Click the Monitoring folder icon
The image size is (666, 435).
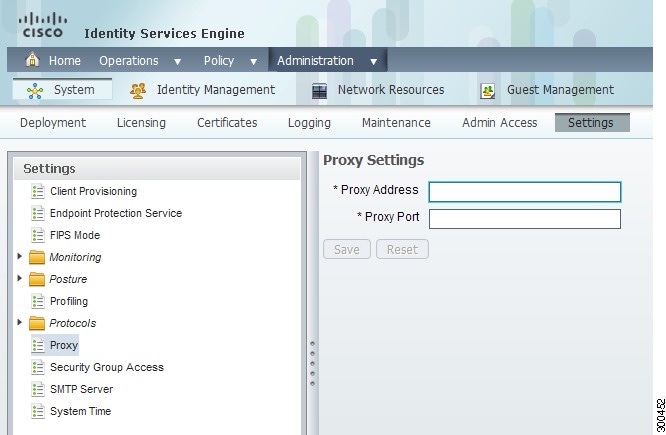point(37,258)
